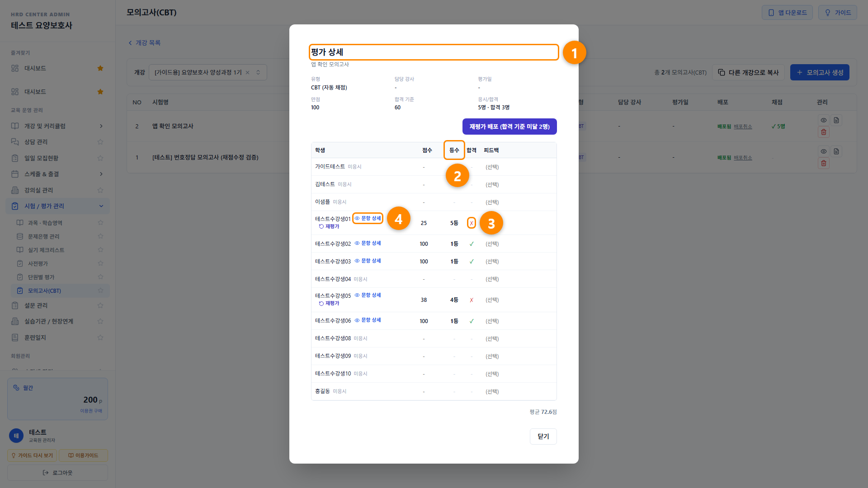Click 재평가 under 테스트수강생01
This screenshot has height=488, width=868.
point(329,226)
